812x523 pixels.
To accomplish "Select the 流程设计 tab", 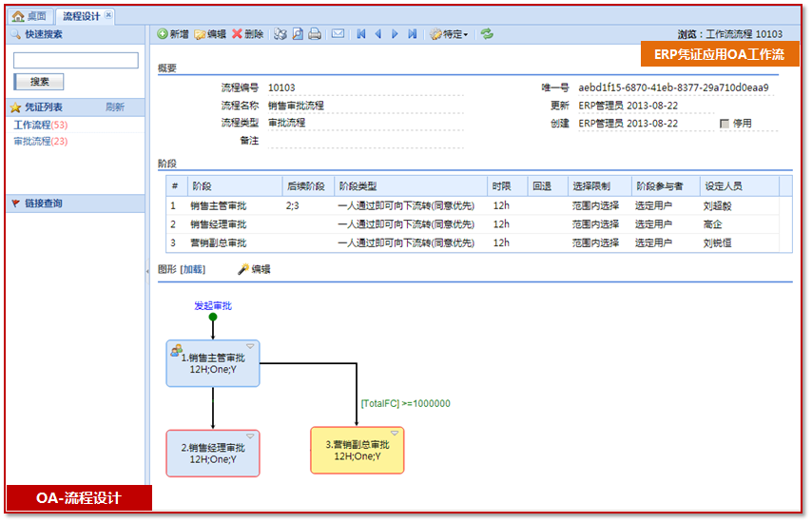I will (x=82, y=16).
